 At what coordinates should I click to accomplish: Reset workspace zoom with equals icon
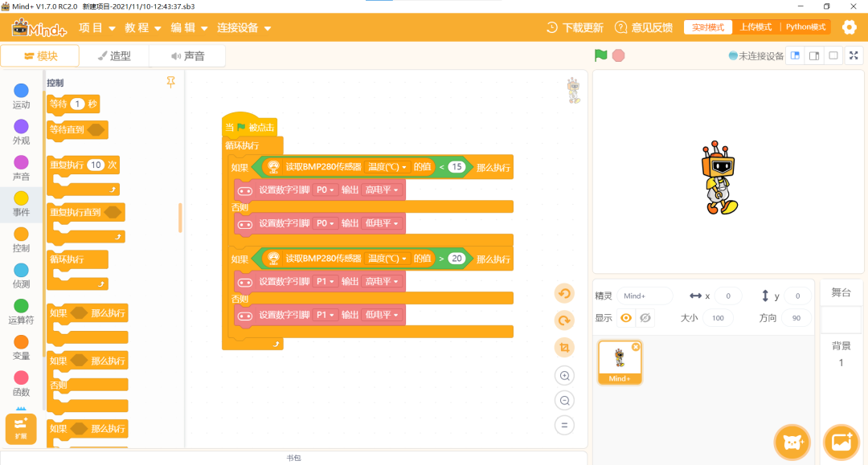(x=564, y=425)
